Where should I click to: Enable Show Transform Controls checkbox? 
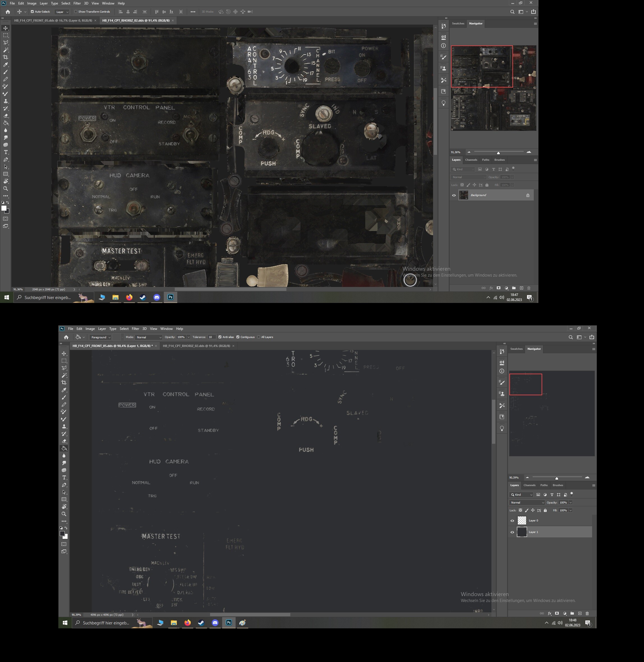coord(76,12)
